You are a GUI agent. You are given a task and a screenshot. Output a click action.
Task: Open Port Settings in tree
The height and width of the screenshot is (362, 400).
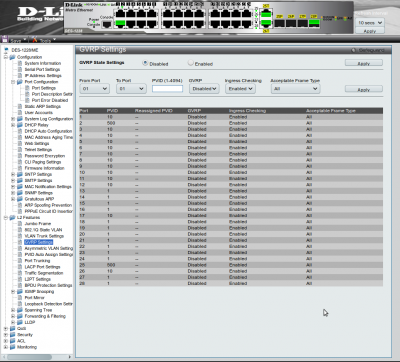coord(44,88)
